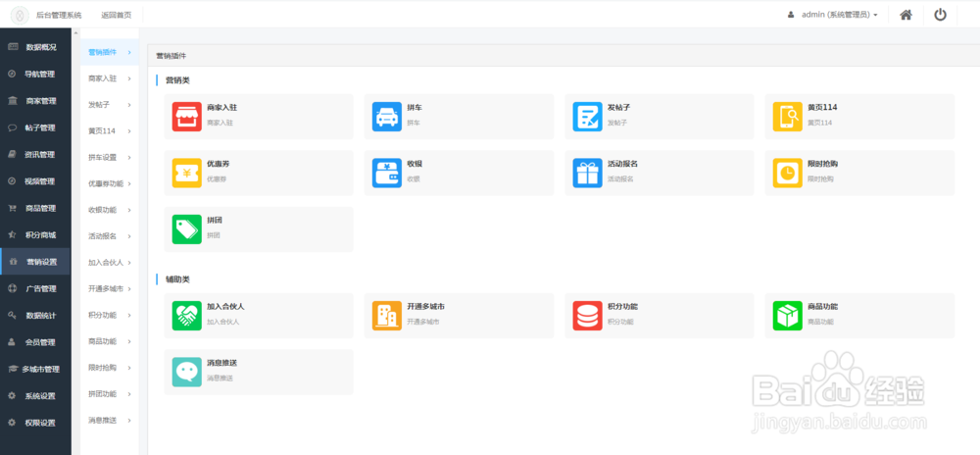Click the 营销类 section heading
980x455 pixels.
pos(177,80)
